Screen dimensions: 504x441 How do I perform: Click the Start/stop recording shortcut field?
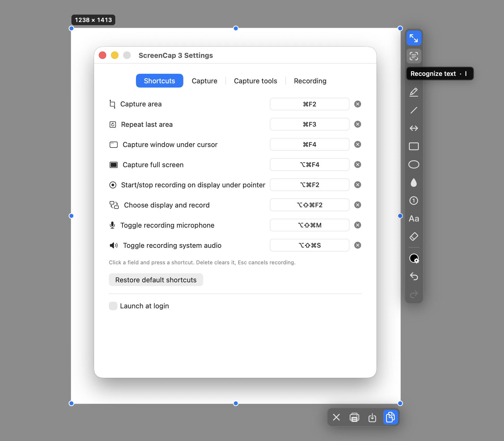point(310,185)
